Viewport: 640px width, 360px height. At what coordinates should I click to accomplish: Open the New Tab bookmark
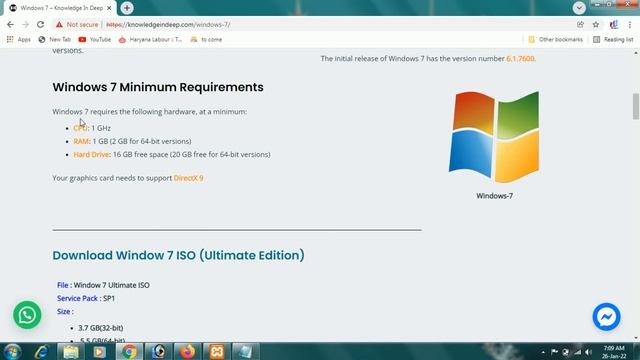coord(55,40)
